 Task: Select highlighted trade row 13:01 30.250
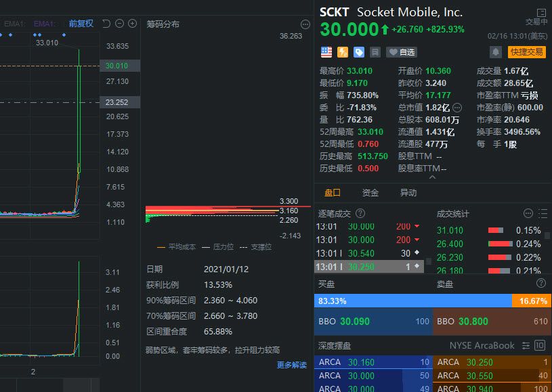click(x=368, y=267)
